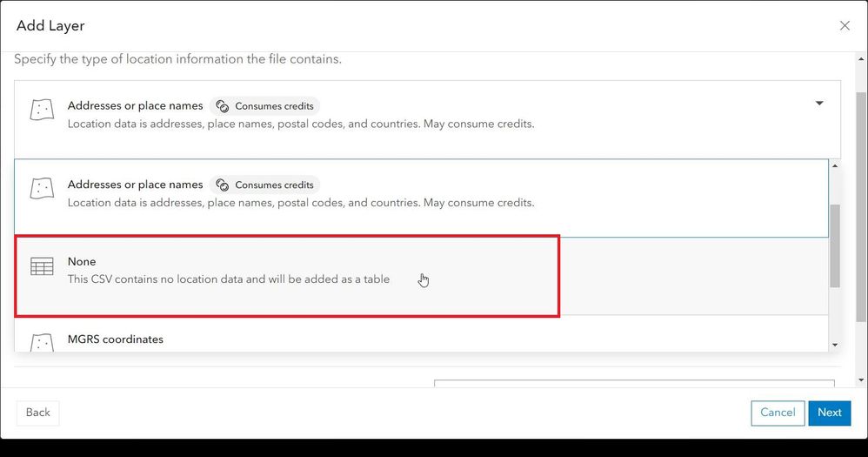Click the points icon in the highlighted list option

(x=42, y=188)
